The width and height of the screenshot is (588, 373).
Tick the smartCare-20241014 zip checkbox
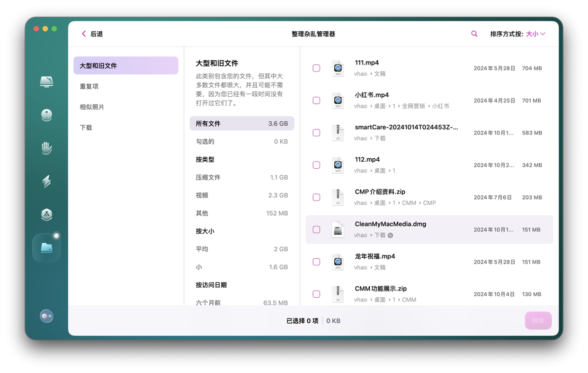click(316, 133)
